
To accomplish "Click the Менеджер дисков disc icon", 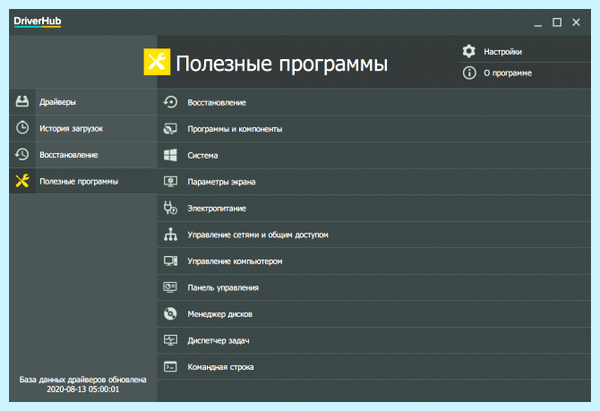I will (x=170, y=314).
